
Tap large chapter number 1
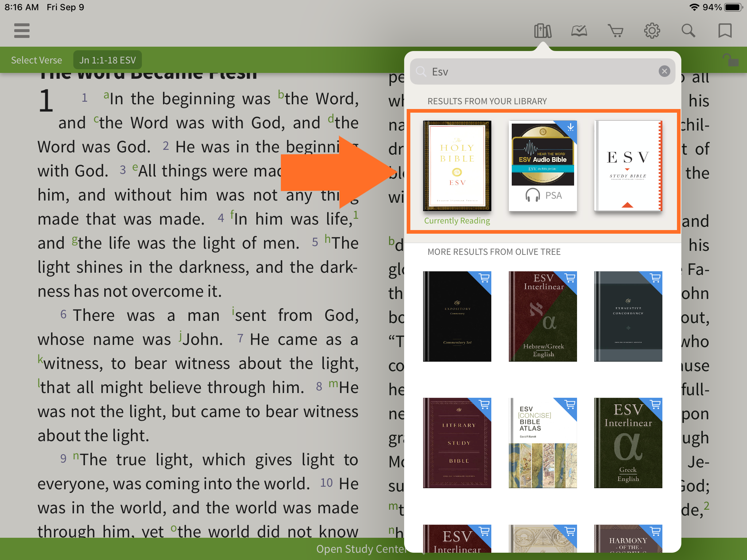pos(46,101)
